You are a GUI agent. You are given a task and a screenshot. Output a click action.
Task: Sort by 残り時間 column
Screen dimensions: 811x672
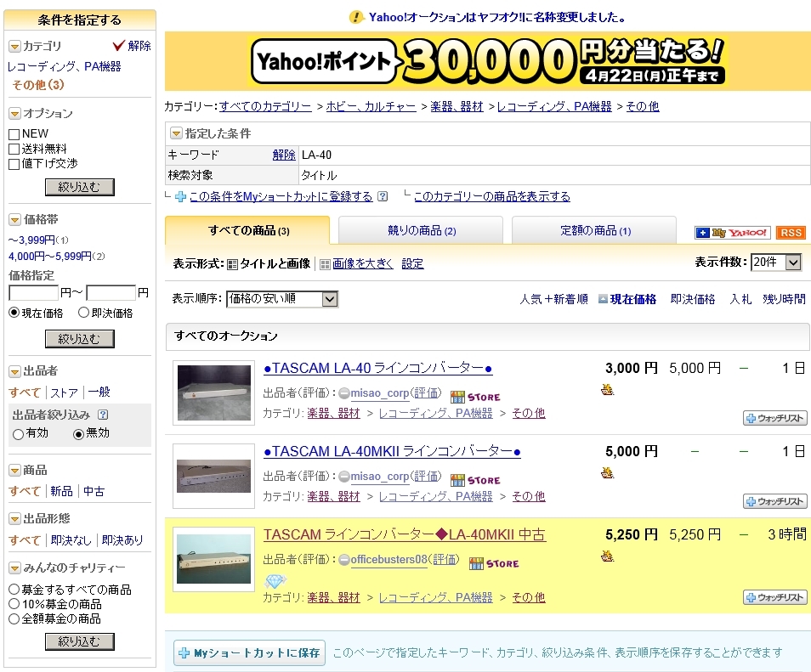pos(784,299)
